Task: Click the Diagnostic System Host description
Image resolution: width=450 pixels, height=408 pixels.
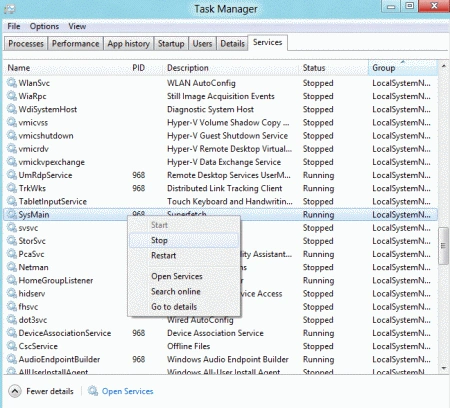Action: (210, 109)
